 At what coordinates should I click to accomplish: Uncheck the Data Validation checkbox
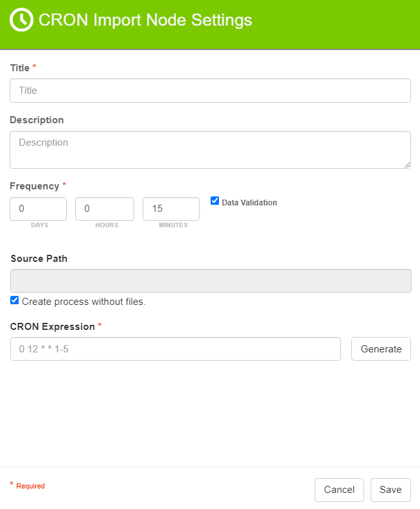214,201
